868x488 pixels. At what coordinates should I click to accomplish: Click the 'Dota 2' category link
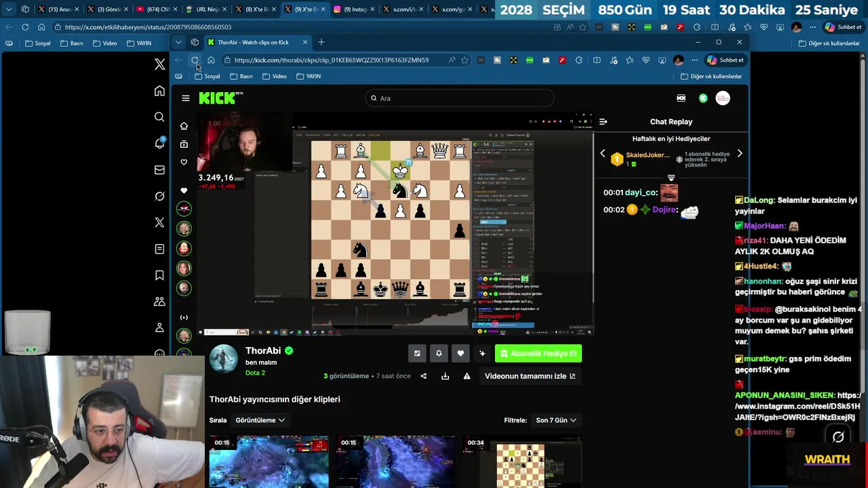(255, 373)
